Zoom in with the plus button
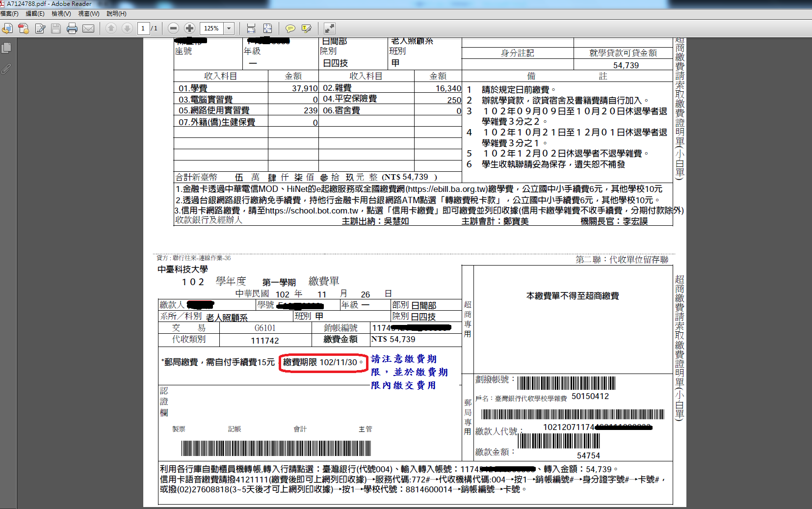This screenshot has height=509, width=812. [x=190, y=28]
